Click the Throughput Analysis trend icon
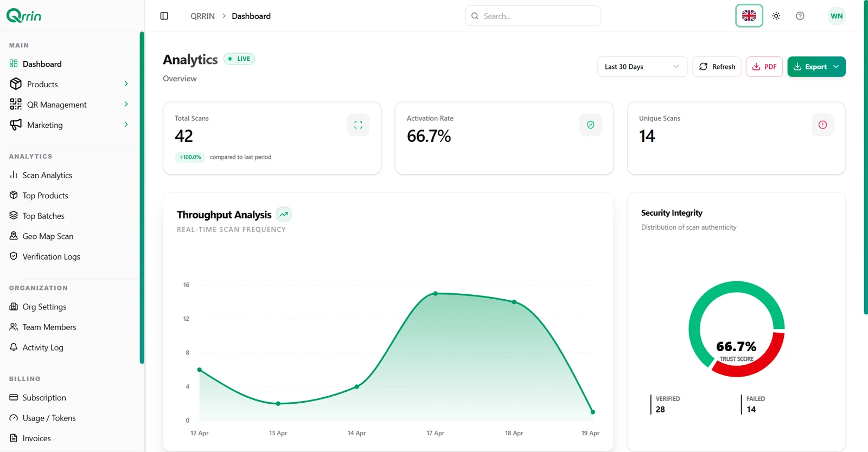The width and height of the screenshot is (868, 452). click(x=284, y=215)
